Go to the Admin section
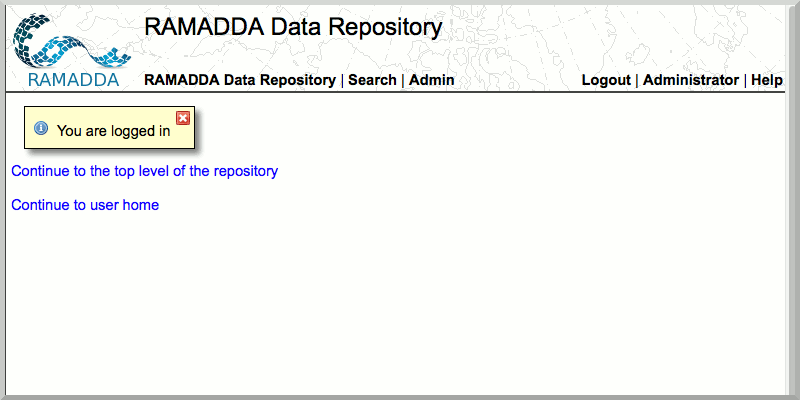Viewport: 800px width, 400px height. pos(432,80)
